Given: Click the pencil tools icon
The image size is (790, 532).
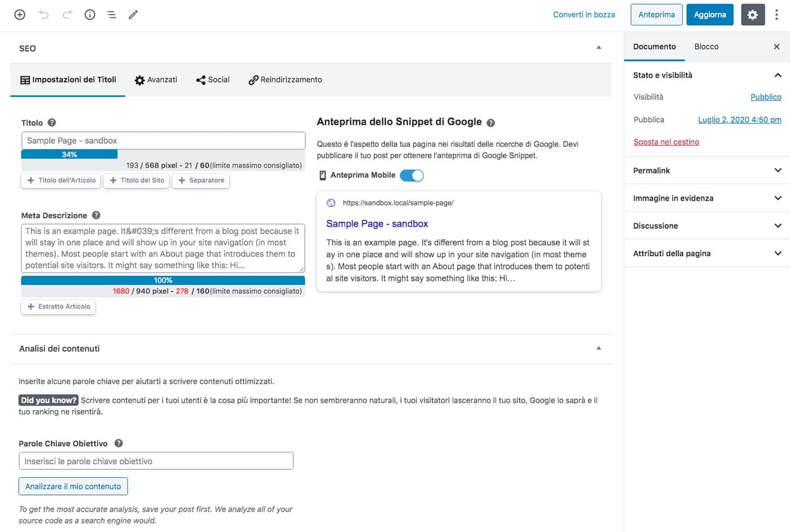Looking at the screenshot, I should (x=133, y=15).
